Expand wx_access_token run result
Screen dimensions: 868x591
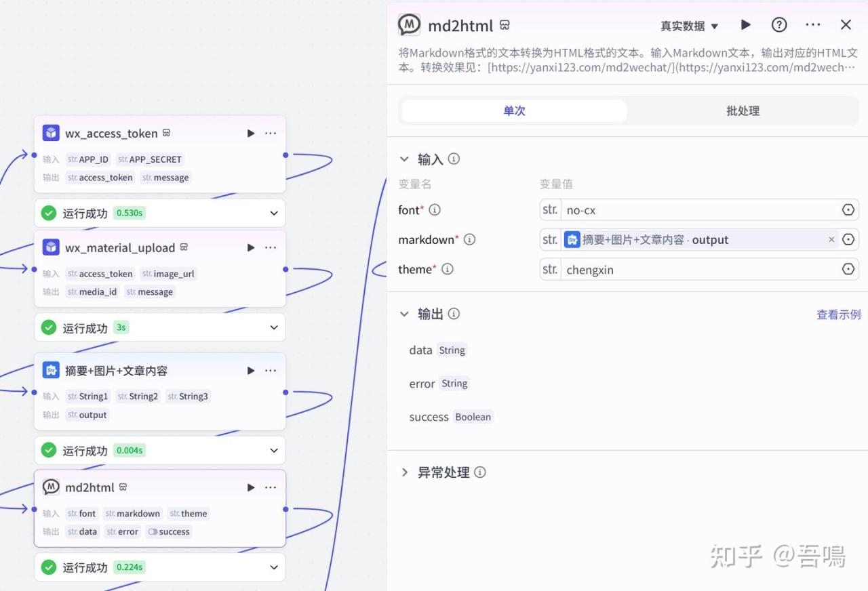coord(274,213)
